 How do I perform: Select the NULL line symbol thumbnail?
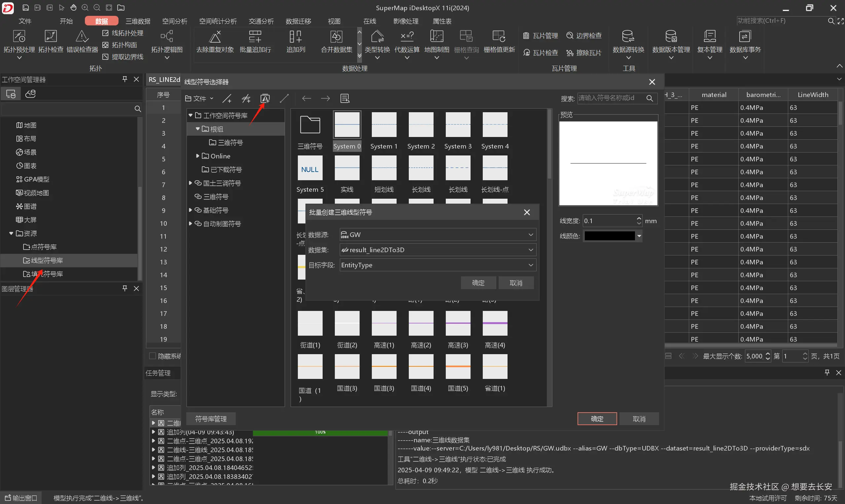coord(310,168)
